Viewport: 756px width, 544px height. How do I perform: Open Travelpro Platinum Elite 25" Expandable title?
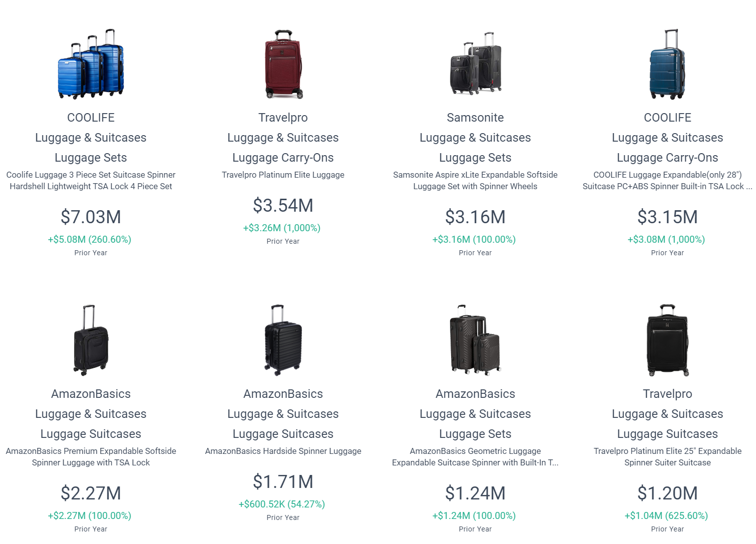click(668, 457)
